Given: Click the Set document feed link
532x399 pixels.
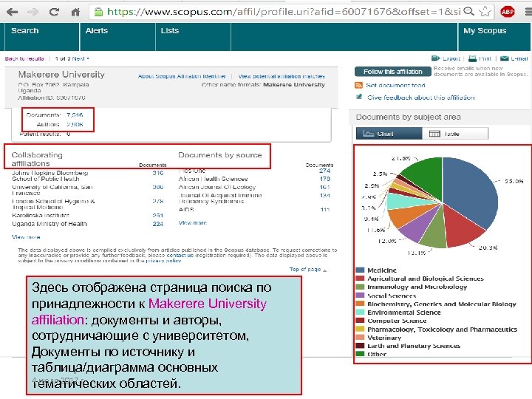Looking at the screenshot, I should coord(395,85).
